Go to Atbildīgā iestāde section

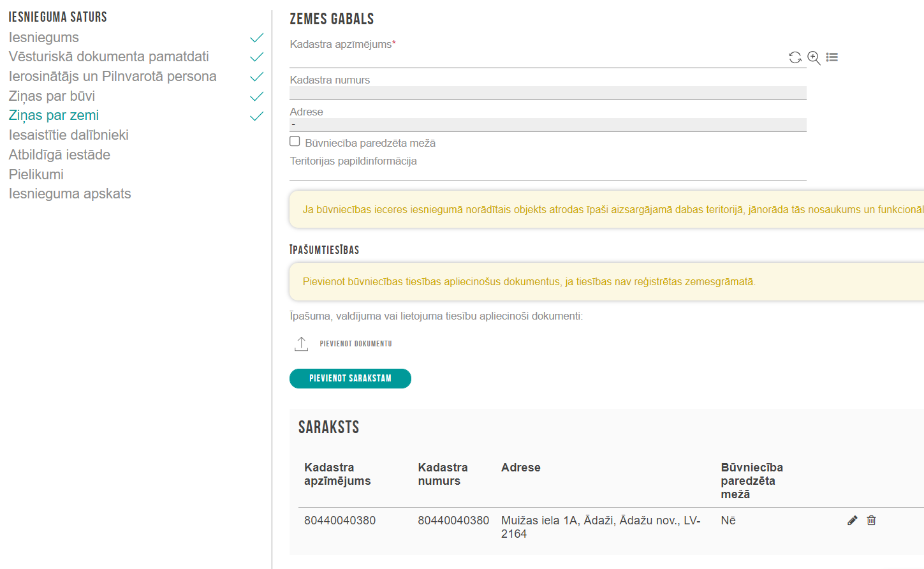click(59, 155)
